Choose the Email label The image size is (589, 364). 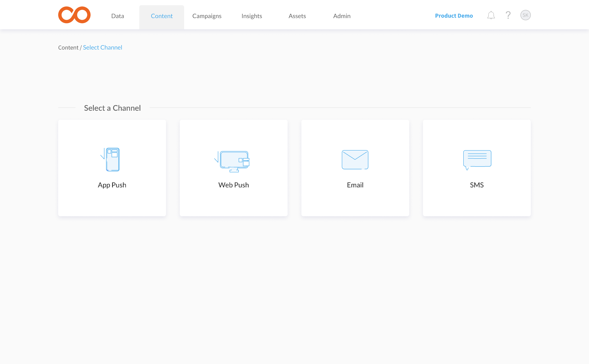tap(355, 185)
